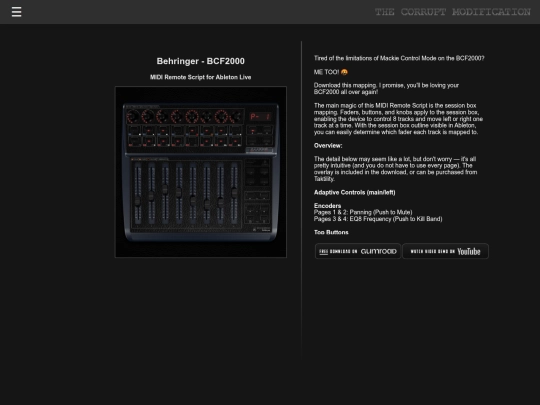The height and width of the screenshot is (405, 540).
Task: Click the 'ME TOO!' text line
Action: point(331,72)
